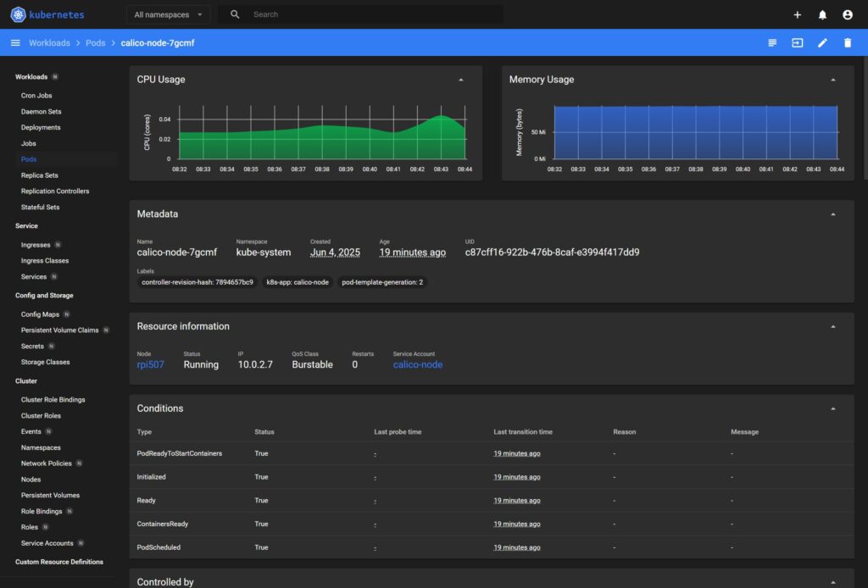Open Services in sidebar
The height and width of the screenshot is (588, 868).
click(34, 276)
